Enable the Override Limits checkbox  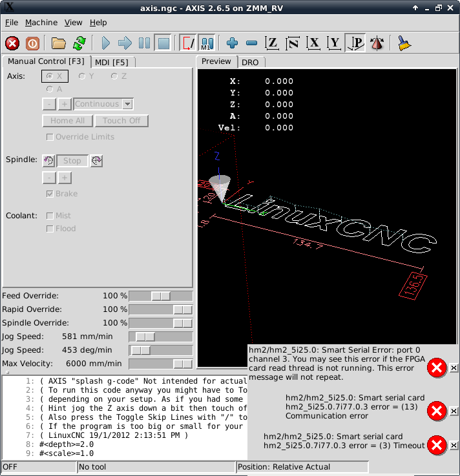click(80, 137)
